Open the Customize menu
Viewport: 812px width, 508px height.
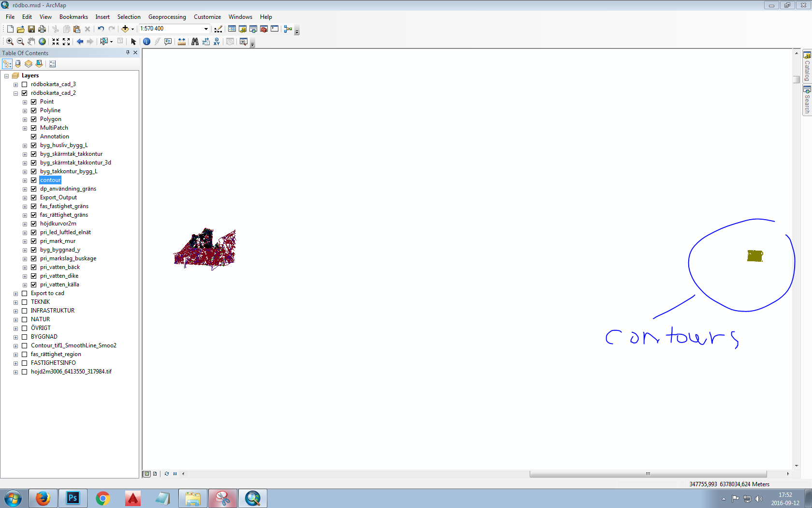207,17
